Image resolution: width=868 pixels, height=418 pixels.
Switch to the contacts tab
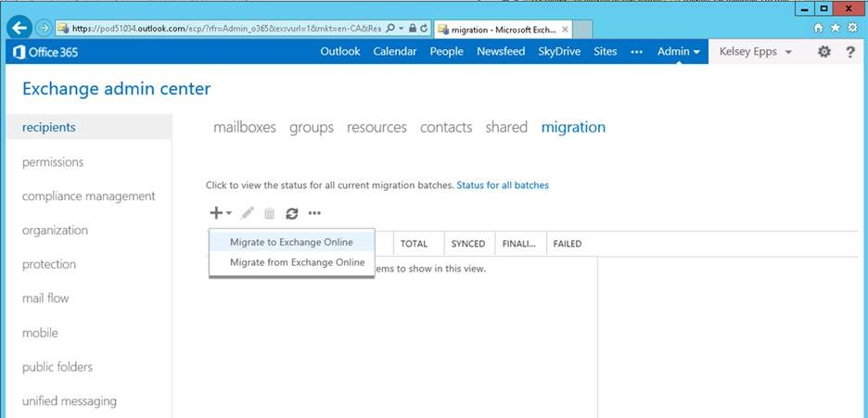point(446,127)
